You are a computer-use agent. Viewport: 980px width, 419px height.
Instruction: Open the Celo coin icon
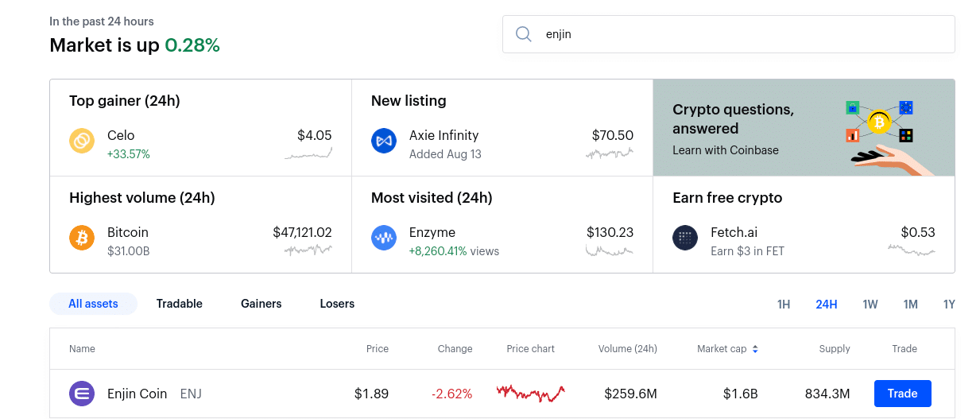pyautogui.click(x=82, y=142)
